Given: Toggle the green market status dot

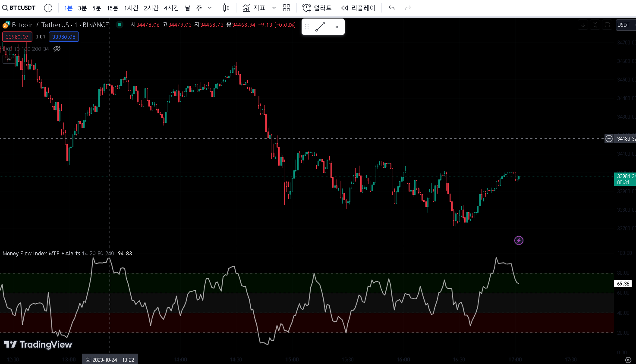Looking at the screenshot, I should pos(120,25).
